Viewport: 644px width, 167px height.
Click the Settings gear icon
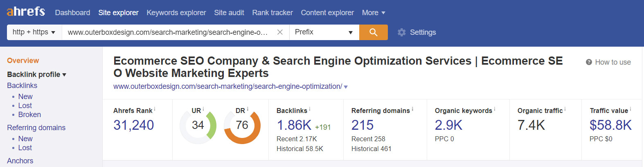point(402,32)
